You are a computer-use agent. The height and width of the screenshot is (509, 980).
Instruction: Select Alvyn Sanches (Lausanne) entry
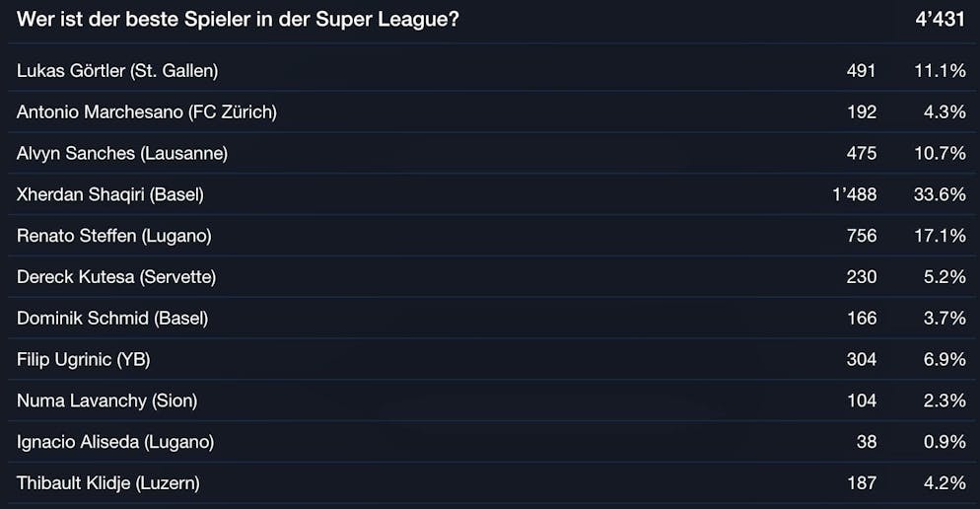click(122, 153)
